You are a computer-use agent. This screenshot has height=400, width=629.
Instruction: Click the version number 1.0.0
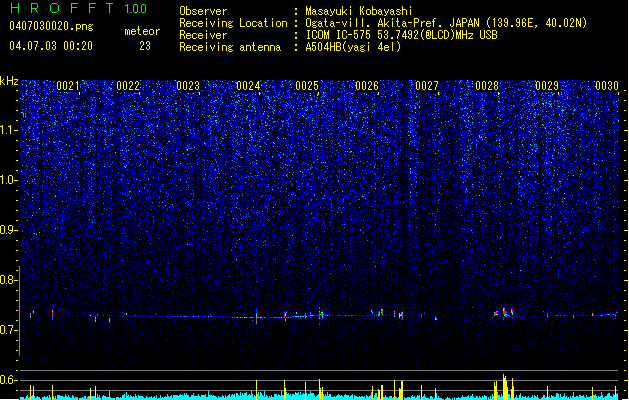(136, 9)
